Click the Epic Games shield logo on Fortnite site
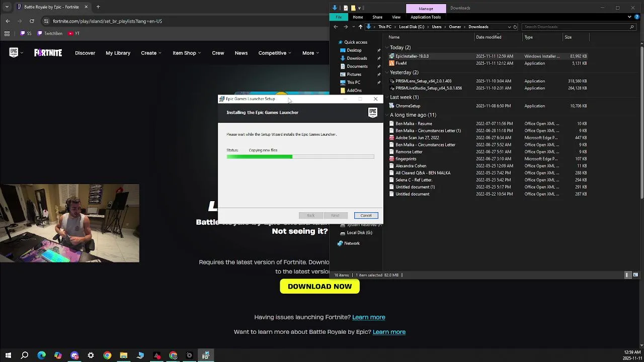The image size is (644, 362). tap(14, 53)
